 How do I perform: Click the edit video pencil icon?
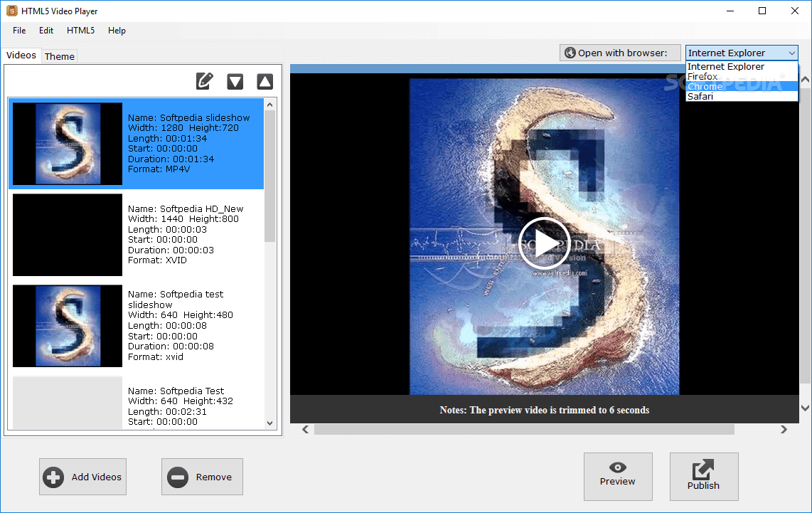205,81
